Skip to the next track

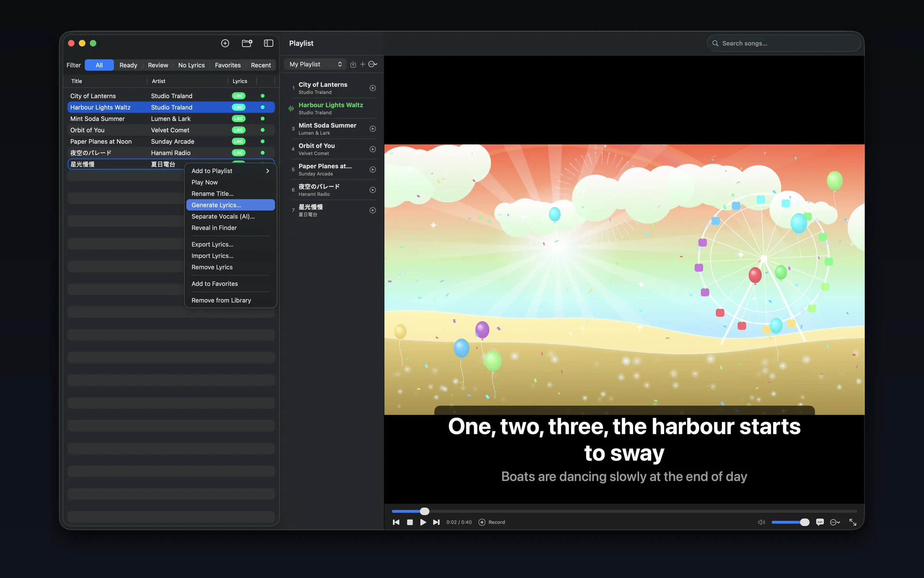(436, 522)
